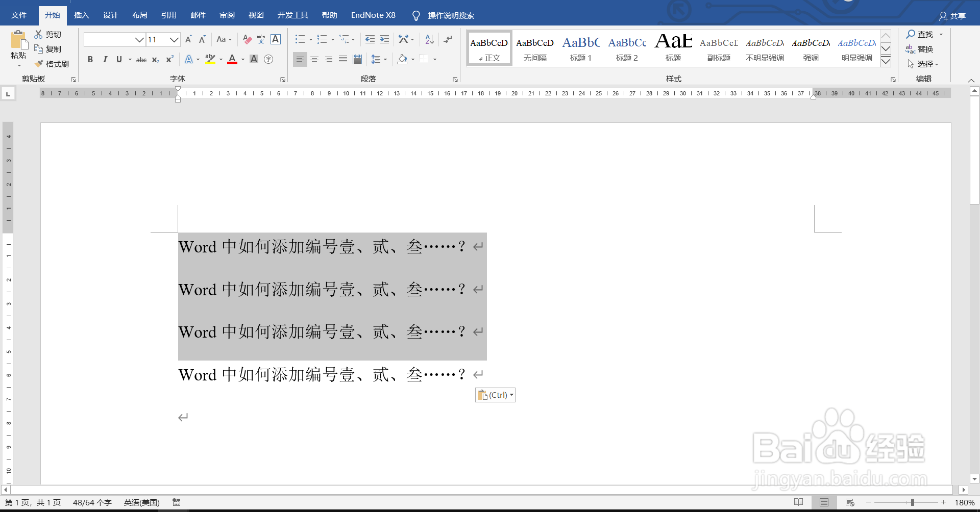The height and width of the screenshot is (512, 980).
Task: Click the numbered list icon
Action: (322, 39)
